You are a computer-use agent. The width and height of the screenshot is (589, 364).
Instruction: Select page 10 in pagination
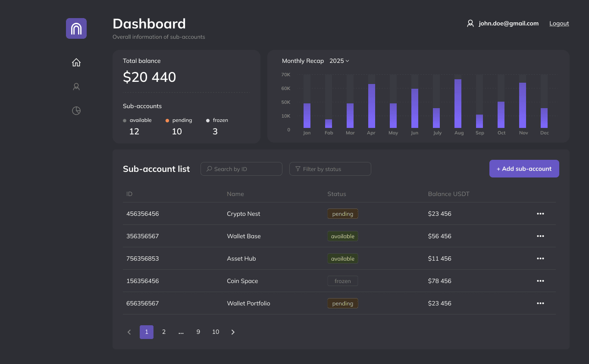[x=216, y=332]
